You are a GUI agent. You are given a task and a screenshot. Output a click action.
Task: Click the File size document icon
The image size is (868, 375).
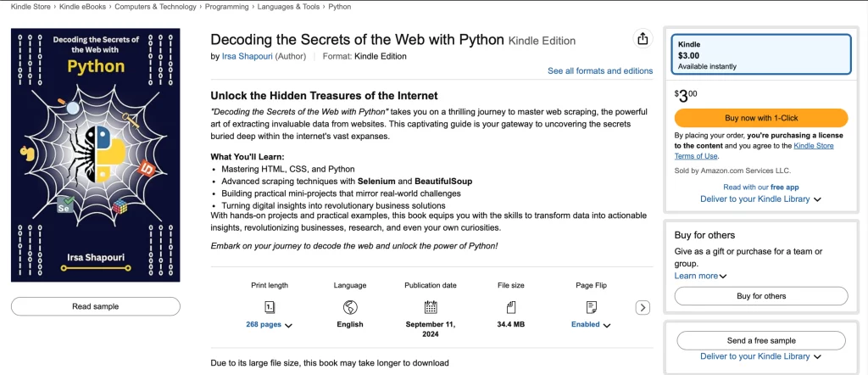pyautogui.click(x=511, y=307)
